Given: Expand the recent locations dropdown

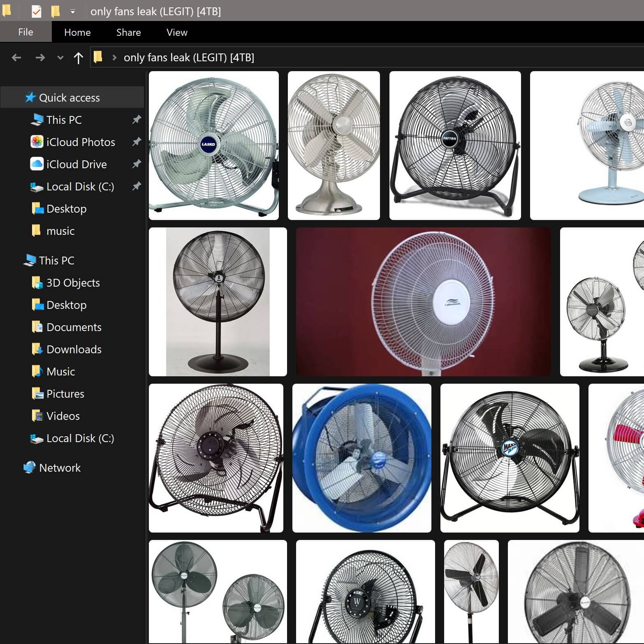Looking at the screenshot, I should click(60, 58).
